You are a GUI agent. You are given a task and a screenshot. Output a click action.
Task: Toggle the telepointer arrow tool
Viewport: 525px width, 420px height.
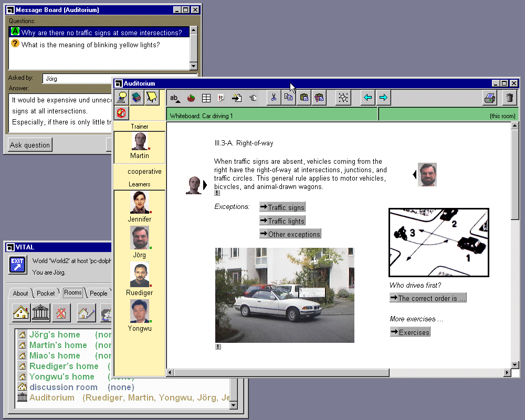pyautogui.click(x=152, y=97)
